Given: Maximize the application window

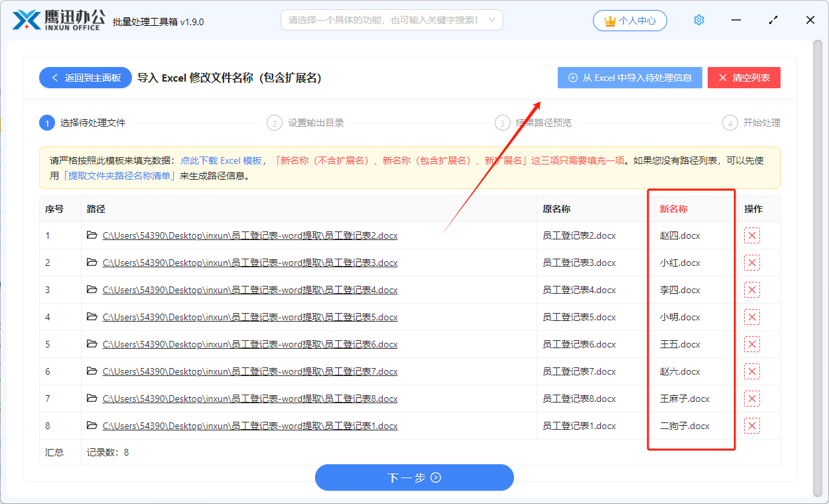Looking at the screenshot, I should click(773, 20).
